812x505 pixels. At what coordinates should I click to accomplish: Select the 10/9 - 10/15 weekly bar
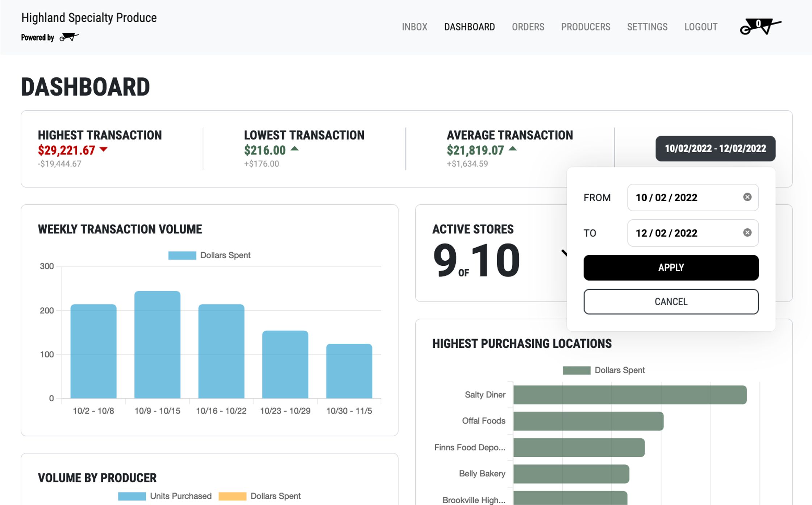[x=157, y=344]
